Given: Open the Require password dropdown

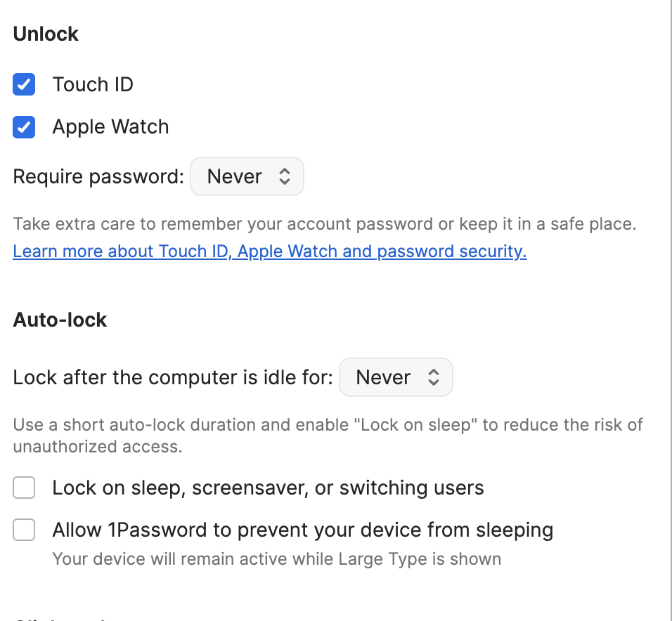Looking at the screenshot, I should pos(247,176).
